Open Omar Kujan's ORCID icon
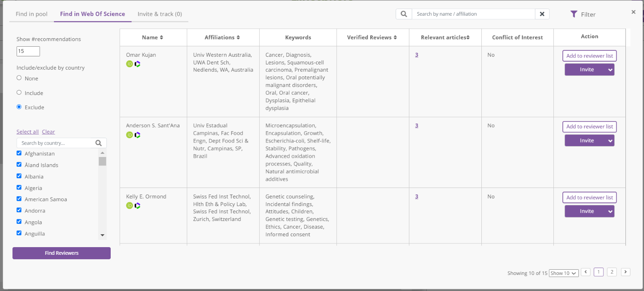This screenshot has height=291, width=644. coord(130,64)
